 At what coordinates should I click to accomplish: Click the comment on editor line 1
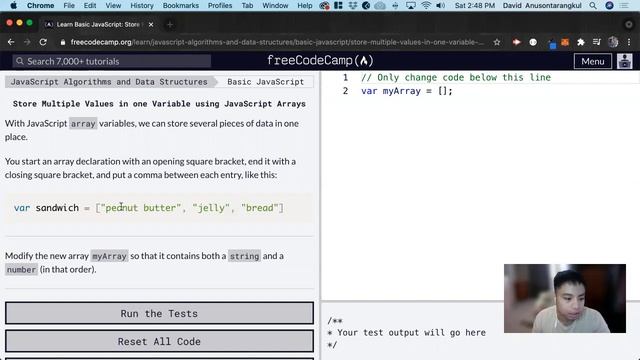coord(456,78)
